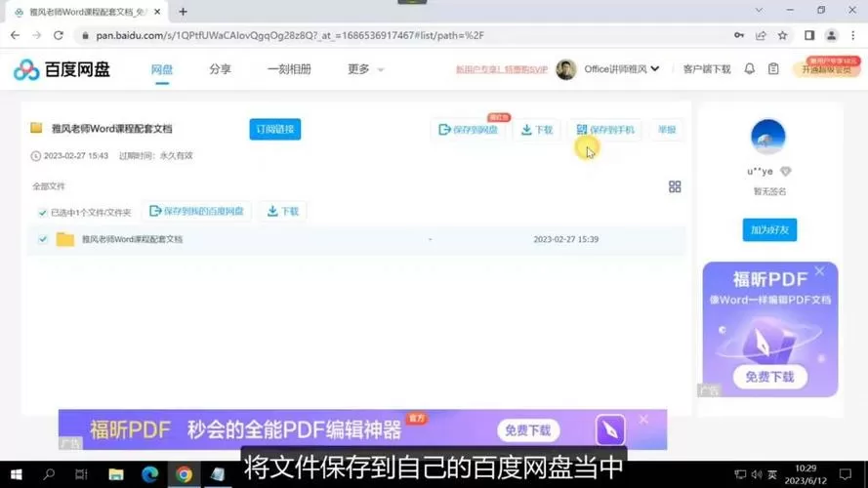Close the bottom 福昕PDF banner ad
This screenshot has height=488, width=868.
pyautogui.click(x=643, y=420)
